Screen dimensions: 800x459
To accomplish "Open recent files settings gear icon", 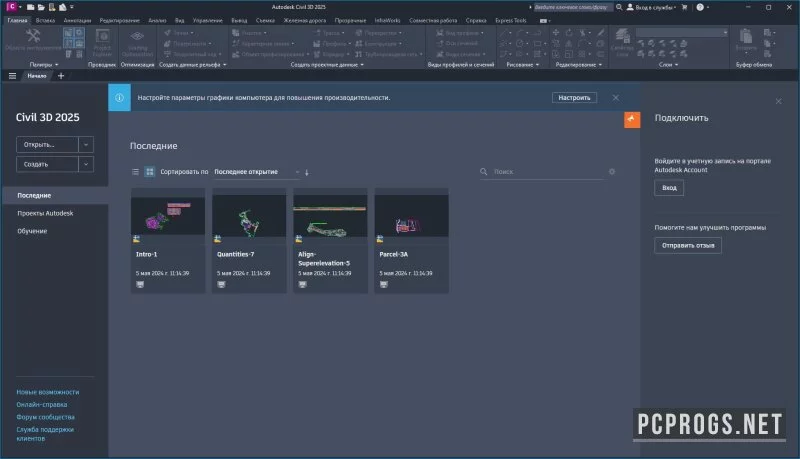I will pyautogui.click(x=612, y=172).
